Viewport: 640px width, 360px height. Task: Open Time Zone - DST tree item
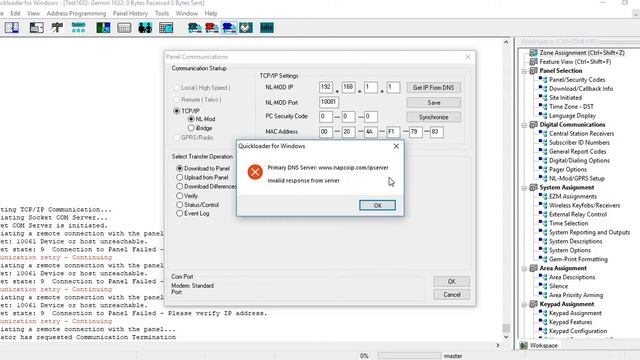571,107
